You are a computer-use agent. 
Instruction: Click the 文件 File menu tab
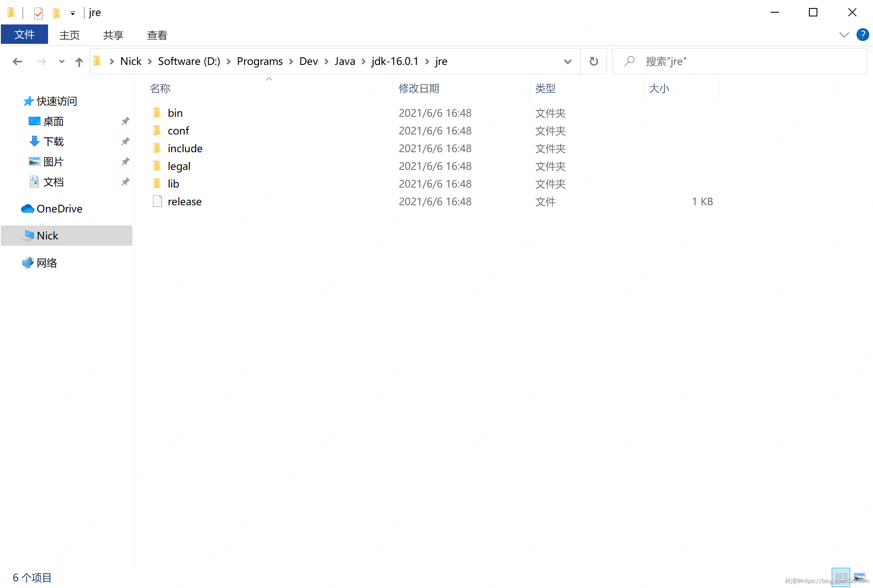coord(24,33)
